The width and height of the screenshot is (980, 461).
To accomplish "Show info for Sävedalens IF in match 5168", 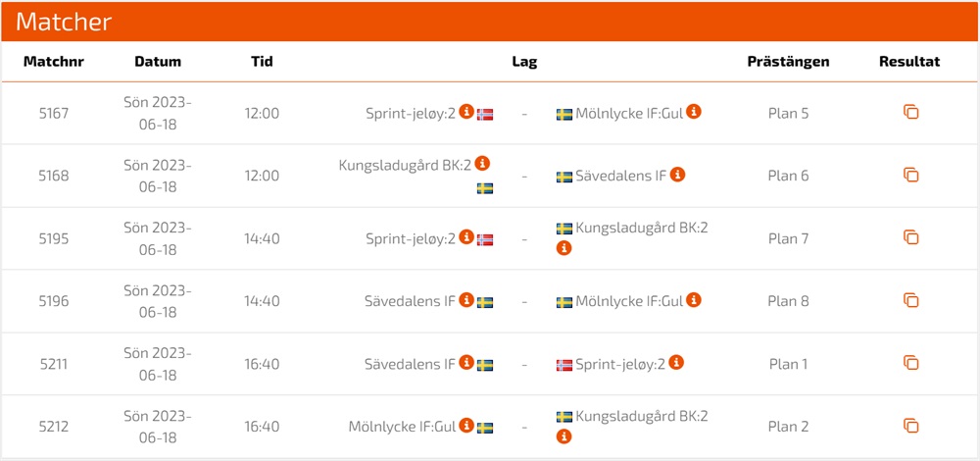I will [677, 175].
